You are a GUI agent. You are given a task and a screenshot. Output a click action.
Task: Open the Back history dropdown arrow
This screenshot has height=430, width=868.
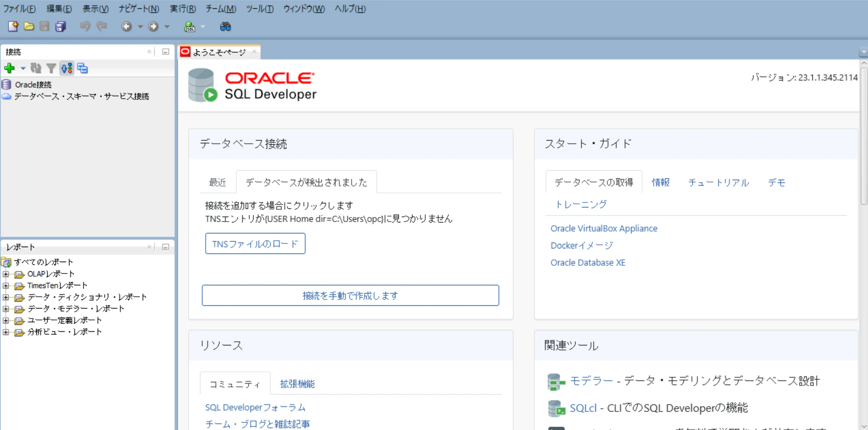point(140,26)
